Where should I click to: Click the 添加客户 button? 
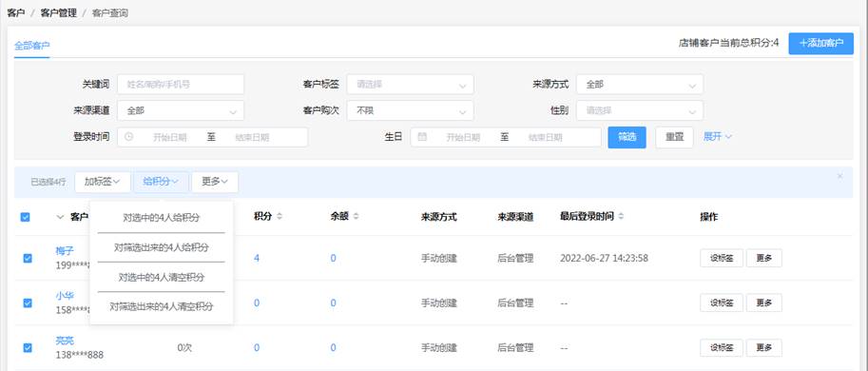pyautogui.click(x=821, y=43)
